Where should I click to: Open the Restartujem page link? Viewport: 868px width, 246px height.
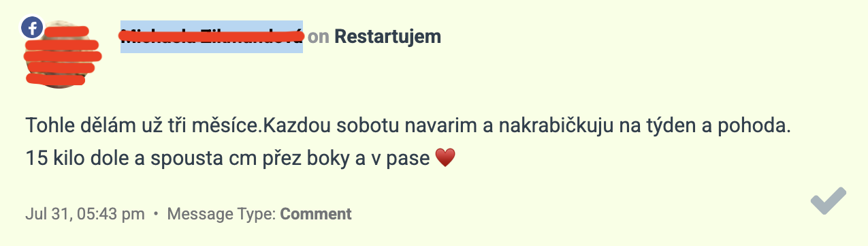[x=388, y=36]
